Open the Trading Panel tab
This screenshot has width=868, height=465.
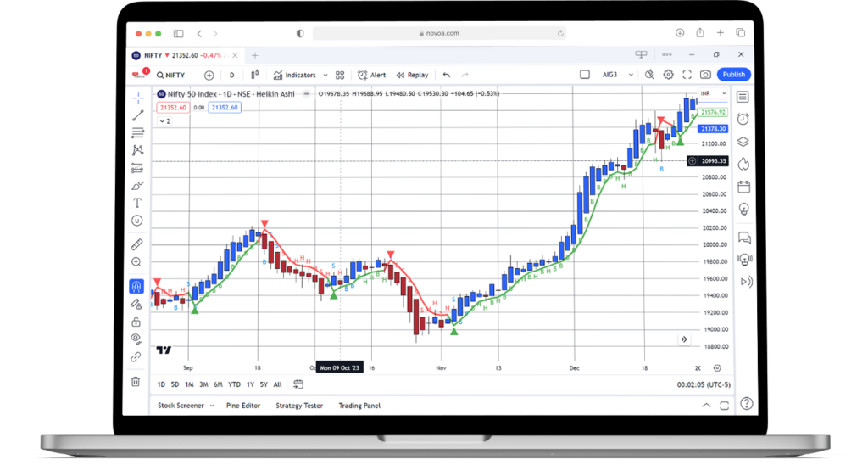coord(359,406)
